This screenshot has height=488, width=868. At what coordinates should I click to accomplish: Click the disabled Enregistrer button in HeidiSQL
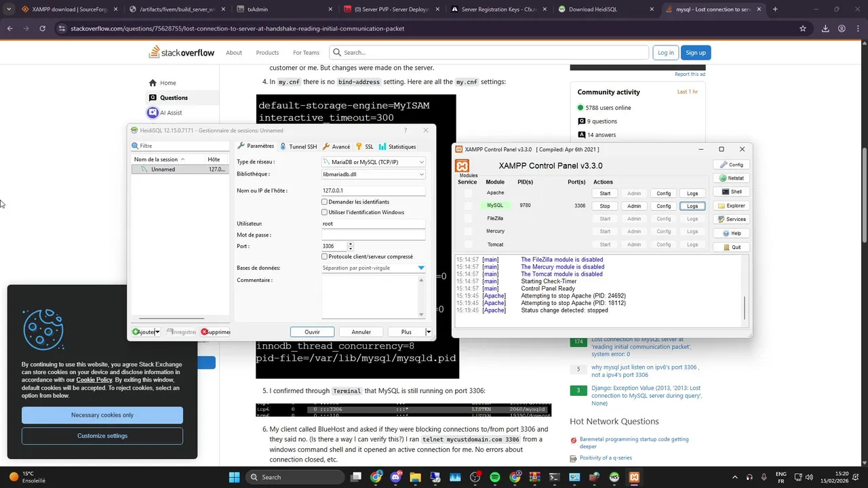point(180,332)
